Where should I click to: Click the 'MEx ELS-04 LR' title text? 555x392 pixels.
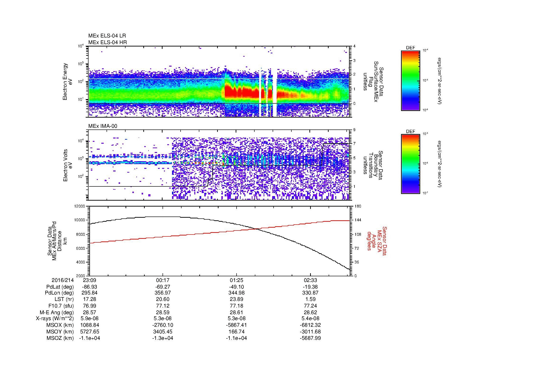[107, 36]
